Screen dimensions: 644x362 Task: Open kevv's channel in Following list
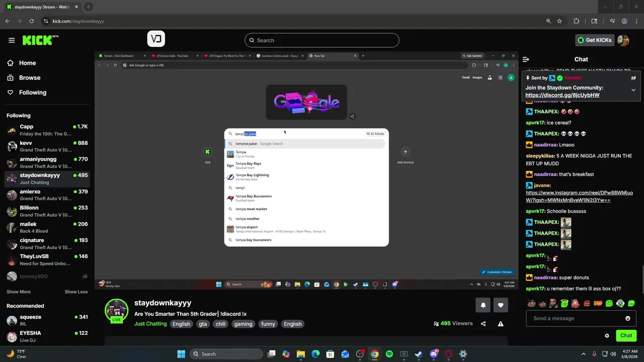(47, 146)
